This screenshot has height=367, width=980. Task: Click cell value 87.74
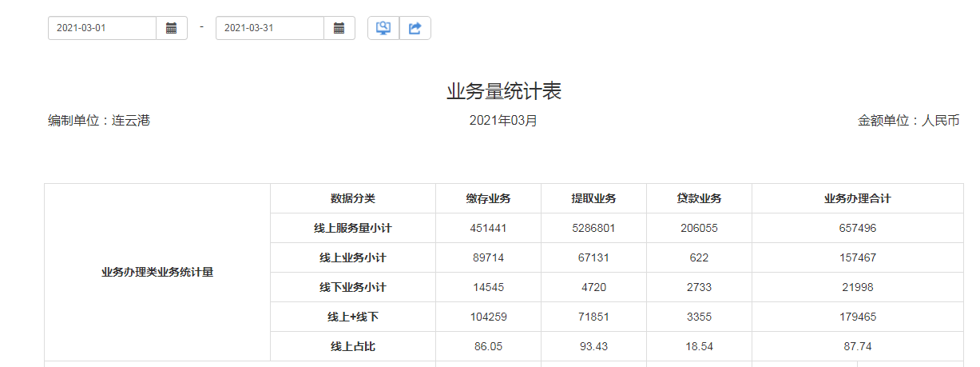(x=858, y=346)
